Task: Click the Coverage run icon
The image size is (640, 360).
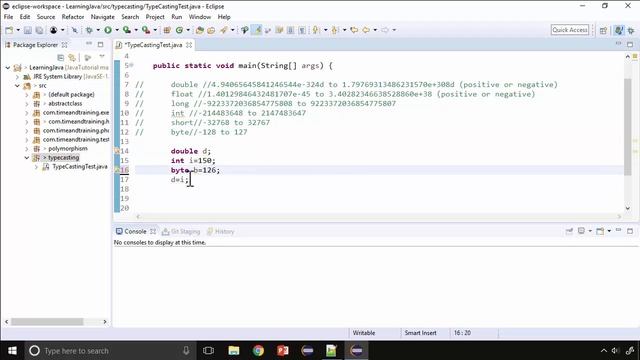Action: tap(127, 30)
